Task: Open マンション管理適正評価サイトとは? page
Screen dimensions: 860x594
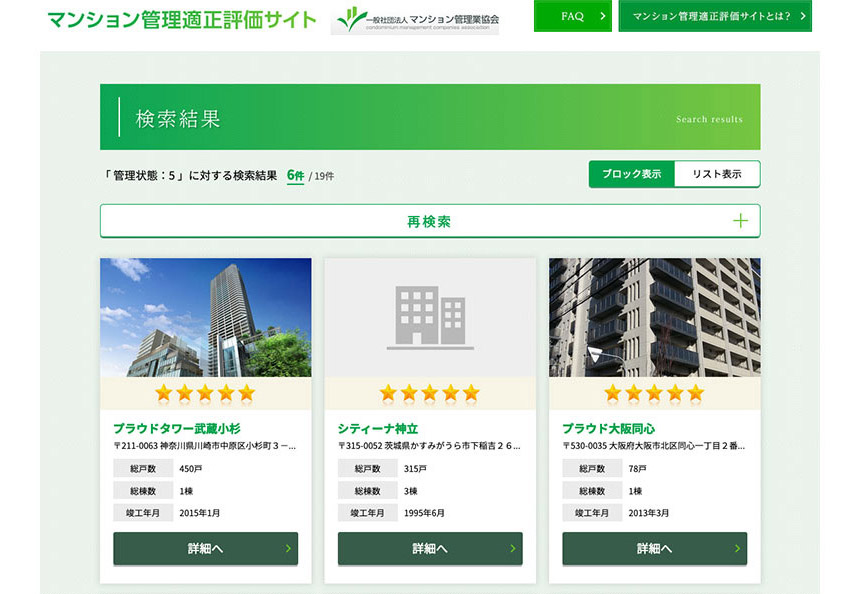Action: tap(715, 16)
